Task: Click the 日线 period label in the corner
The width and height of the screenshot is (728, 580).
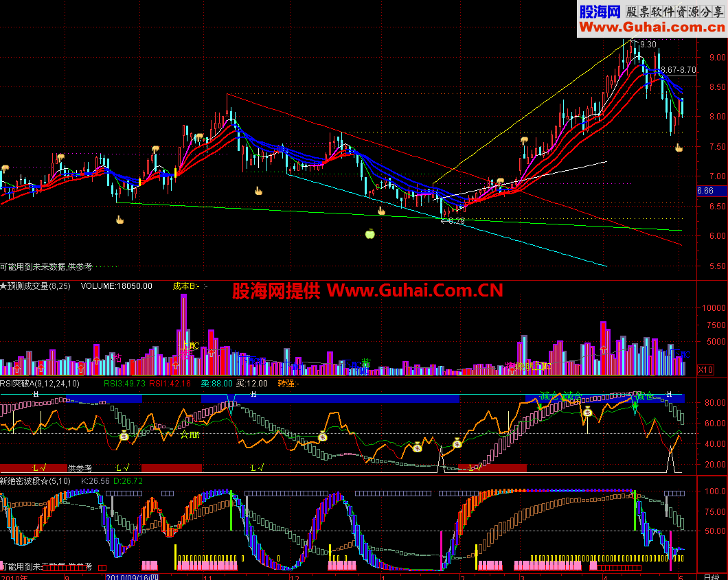Action: (712, 577)
